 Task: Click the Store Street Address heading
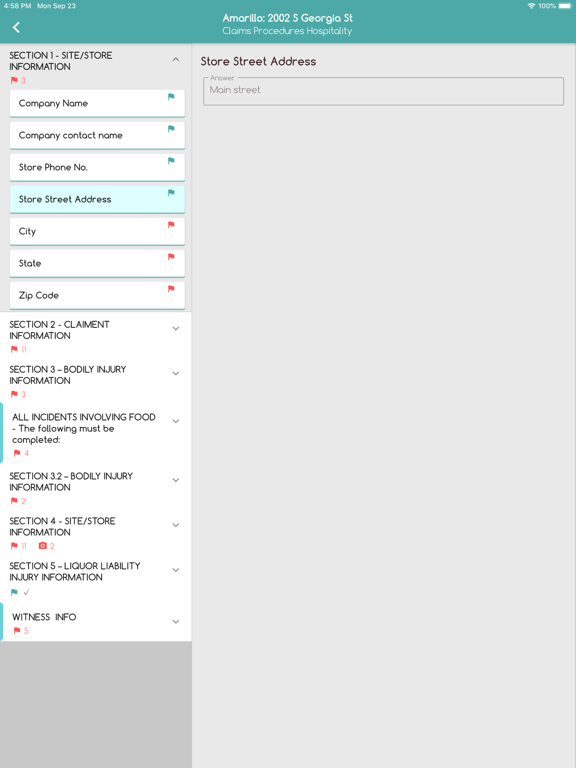(258, 61)
